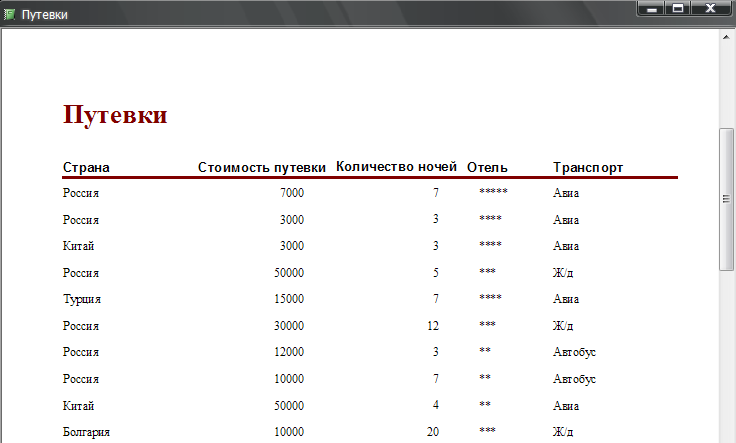Click the five-star ***** hotel rating
Image resolution: width=736 pixels, height=443 pixels.
coord(493,191)
